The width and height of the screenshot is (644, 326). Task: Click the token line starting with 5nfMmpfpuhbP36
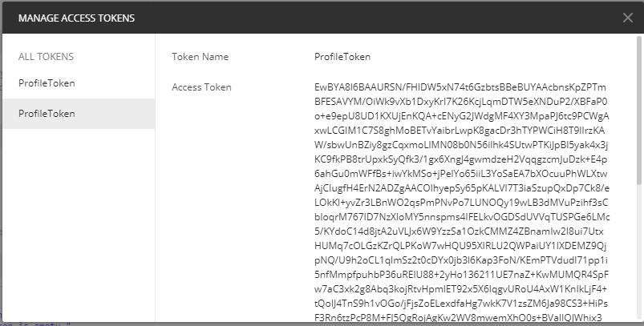tap(461, 274)
